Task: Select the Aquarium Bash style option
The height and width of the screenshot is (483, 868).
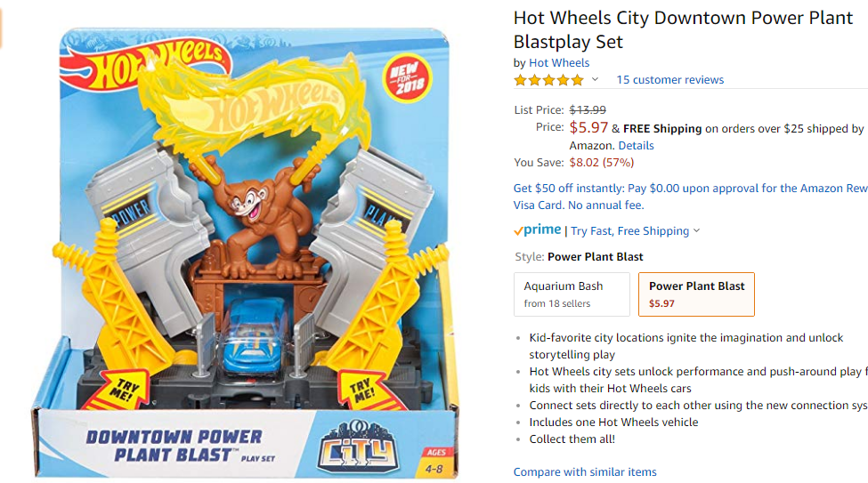Action: click(x=572, y=294)
